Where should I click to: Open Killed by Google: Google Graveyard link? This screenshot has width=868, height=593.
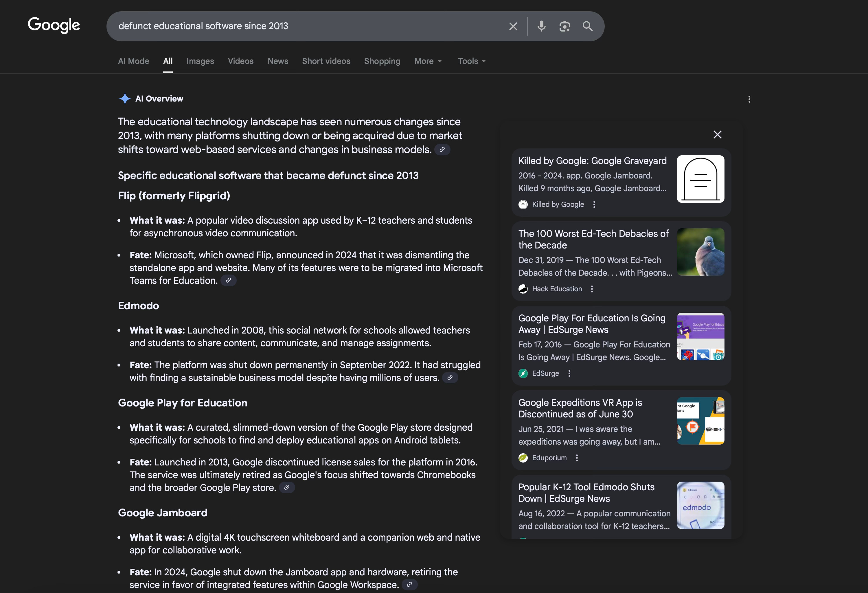click(592, 161)
